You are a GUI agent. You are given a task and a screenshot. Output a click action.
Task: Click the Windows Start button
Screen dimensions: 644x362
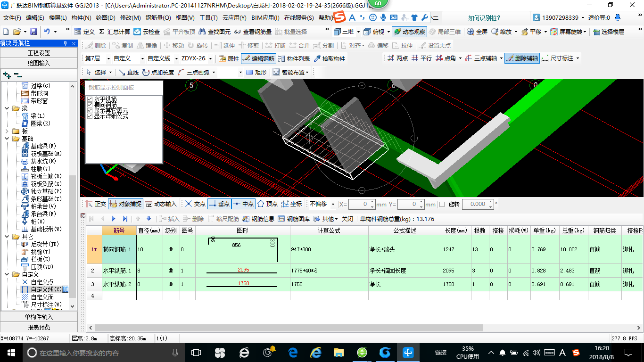point(11,353)
